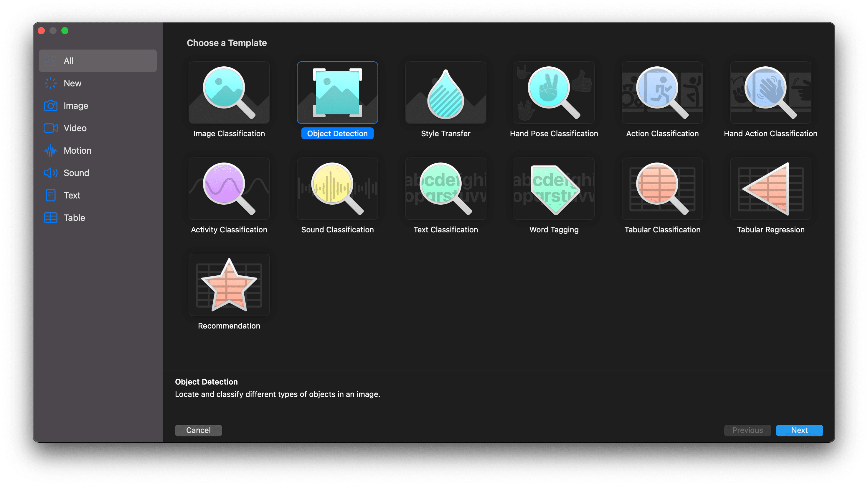
Task: View Motion templates in the sidebar
Action: pyautogui.click(x=77, y=150)
